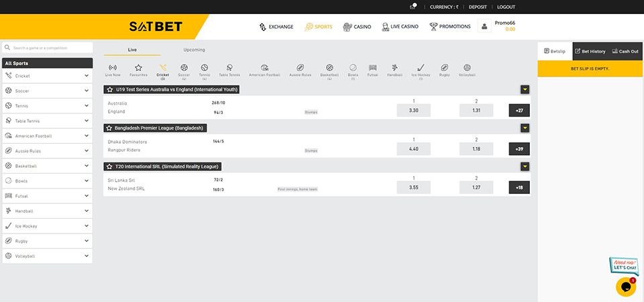This screenshot has width=644, height=302.
Task: Bet on Rangpur Riders at odds 1.18
Action: tap(476, 149)
